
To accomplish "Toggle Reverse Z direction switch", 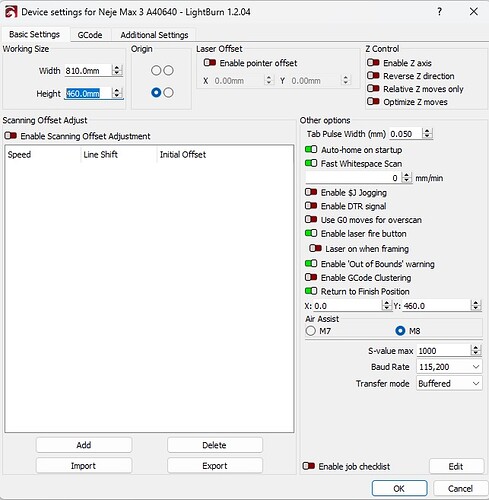I will 373,76.
